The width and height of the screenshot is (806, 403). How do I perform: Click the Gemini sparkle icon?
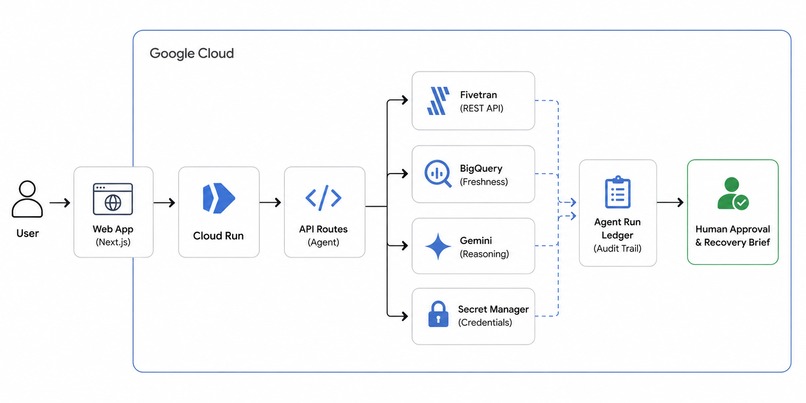(438, 246)
